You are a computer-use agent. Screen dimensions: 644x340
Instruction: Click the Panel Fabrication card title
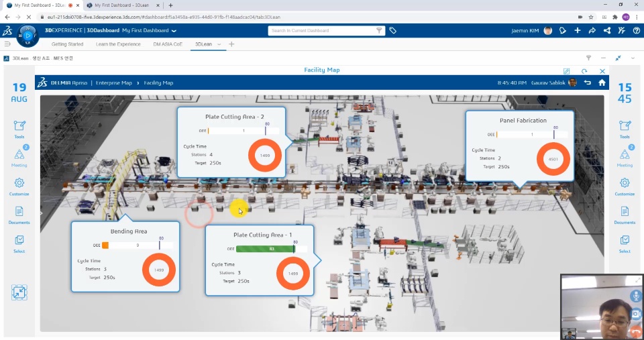(x=523, y=120)
